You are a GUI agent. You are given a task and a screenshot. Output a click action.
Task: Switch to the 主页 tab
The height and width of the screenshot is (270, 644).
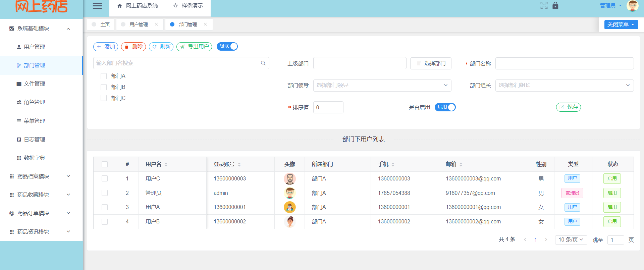click(x=101, y=24)
